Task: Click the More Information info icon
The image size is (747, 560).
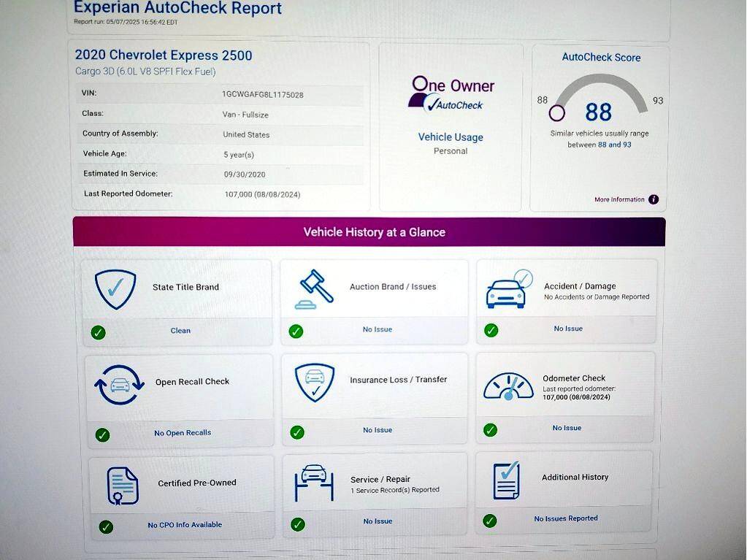Action: (654, 199)
